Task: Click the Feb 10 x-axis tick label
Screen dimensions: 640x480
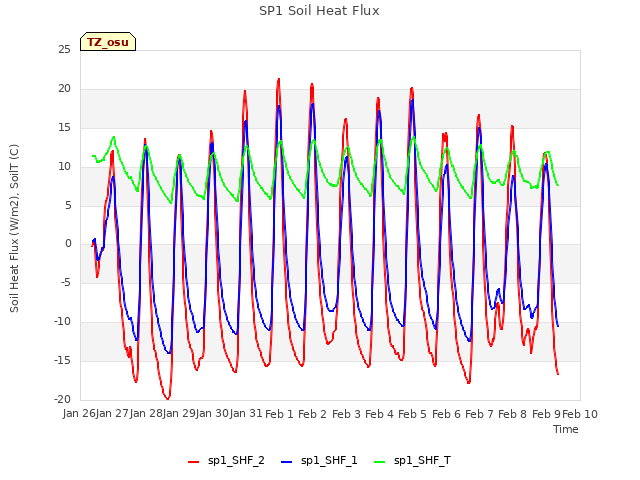Action: click(x=580, y=414)
